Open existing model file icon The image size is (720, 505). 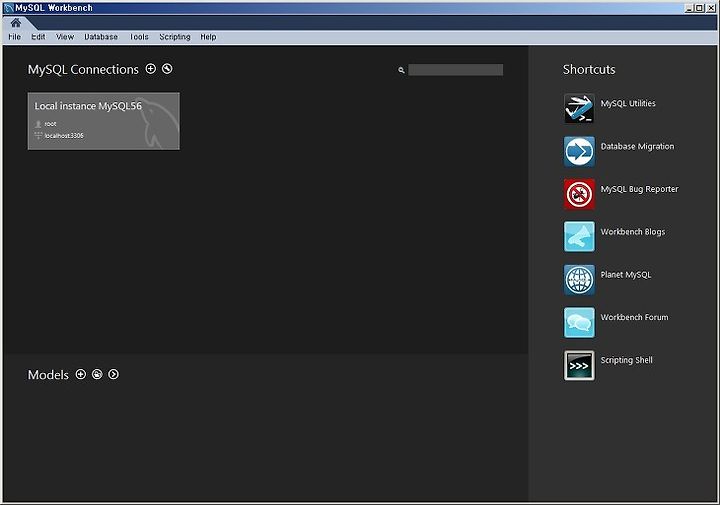pyautogui.click(x=97, y=374)
